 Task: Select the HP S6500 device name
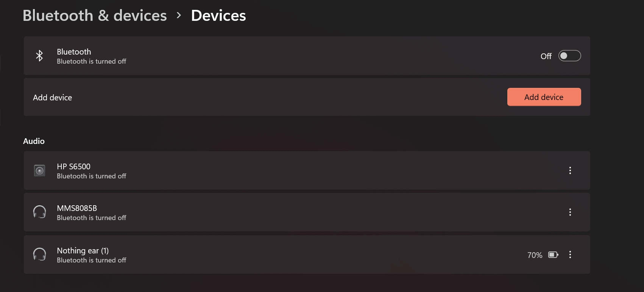click(x=74, y=167)
